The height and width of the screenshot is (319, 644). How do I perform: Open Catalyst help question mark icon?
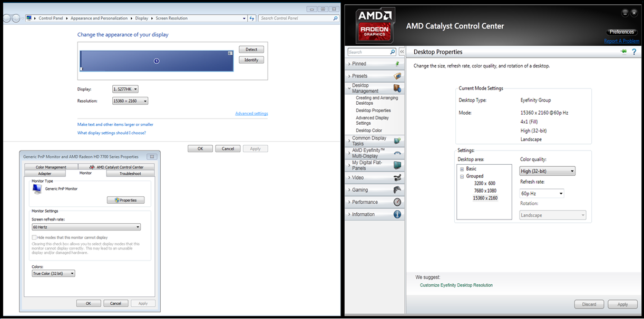click(634, 52)
